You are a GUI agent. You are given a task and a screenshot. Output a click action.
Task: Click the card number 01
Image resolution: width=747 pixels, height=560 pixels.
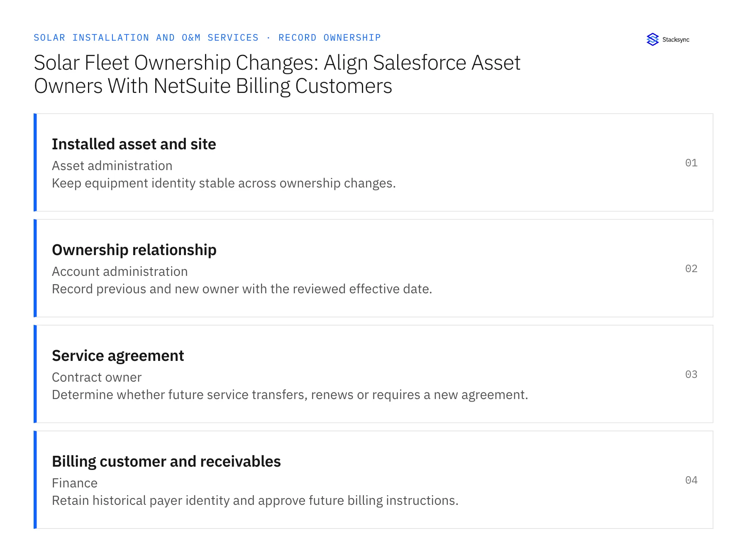pos(691,163)
